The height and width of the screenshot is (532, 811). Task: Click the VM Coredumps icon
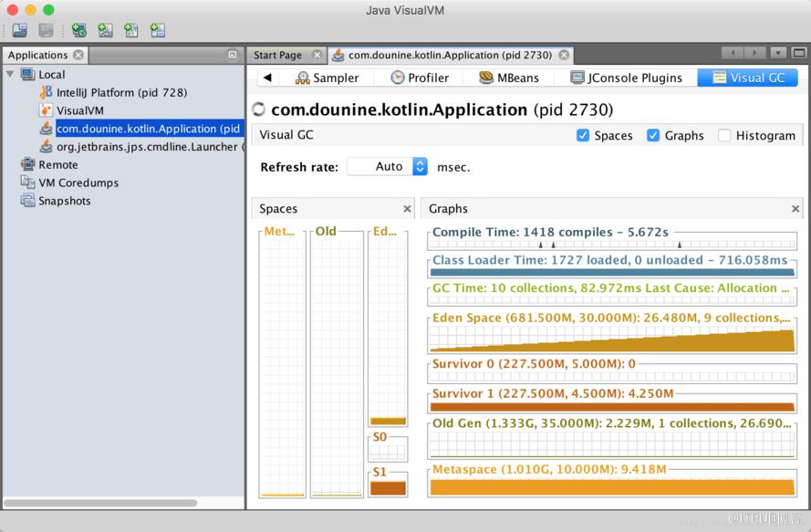click(27, 183)
